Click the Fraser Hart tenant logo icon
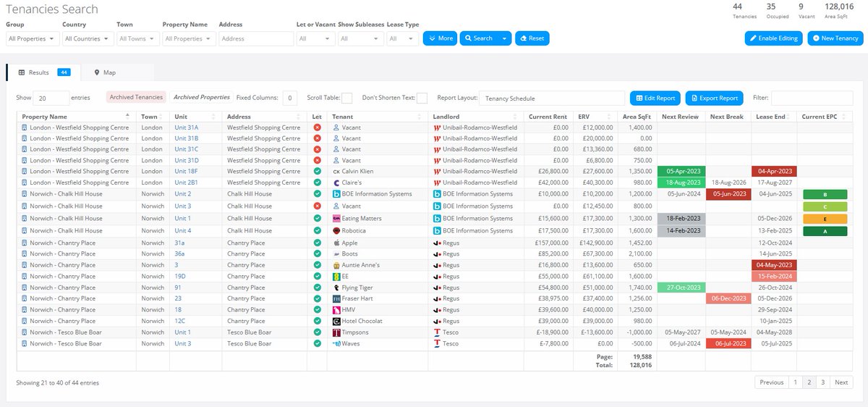This screenshot has height=407, width=868. (336, 298)
